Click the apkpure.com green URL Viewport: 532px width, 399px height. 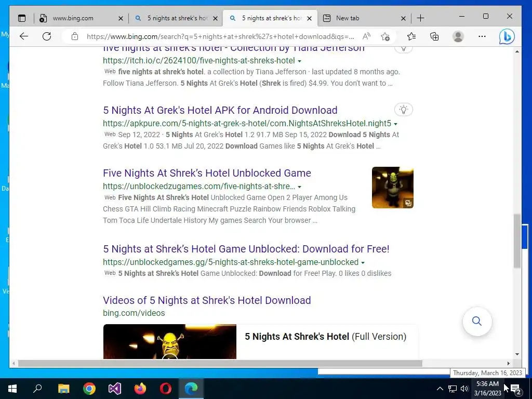coord(247,124)
